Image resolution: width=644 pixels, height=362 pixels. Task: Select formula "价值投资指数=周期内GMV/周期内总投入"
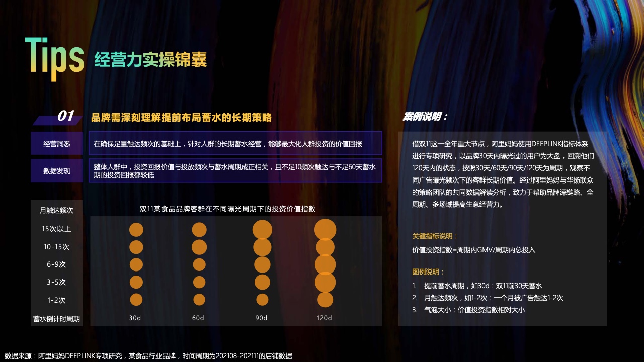(474, 250)
